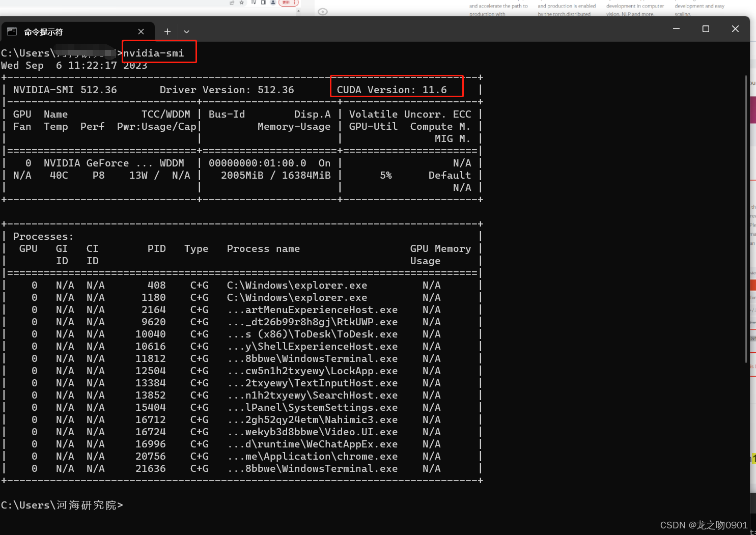756x535 pixels.
Task: Expand the new-tab profile dropdown chevron
Action: tap(186, 32)
